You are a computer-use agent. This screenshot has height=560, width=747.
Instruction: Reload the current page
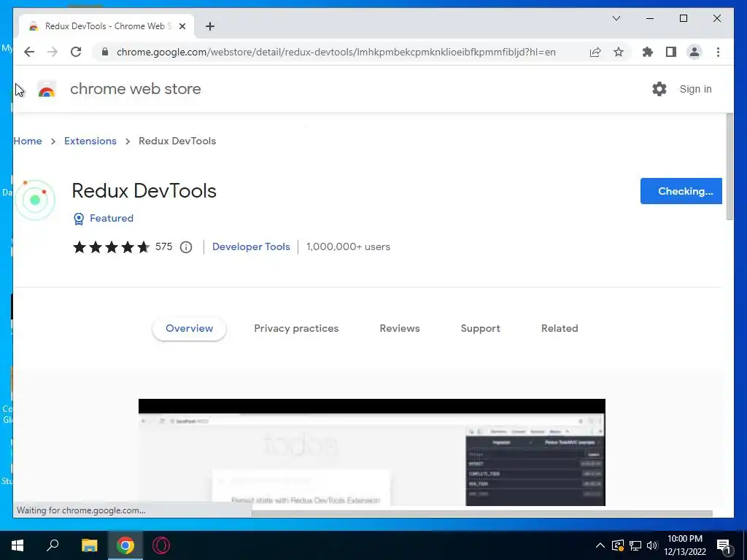pyautogui.click(x=76, y=52)
